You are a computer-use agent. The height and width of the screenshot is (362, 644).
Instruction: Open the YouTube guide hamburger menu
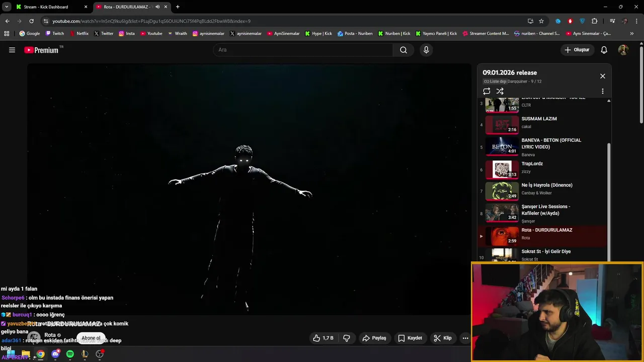coord(12,50)
